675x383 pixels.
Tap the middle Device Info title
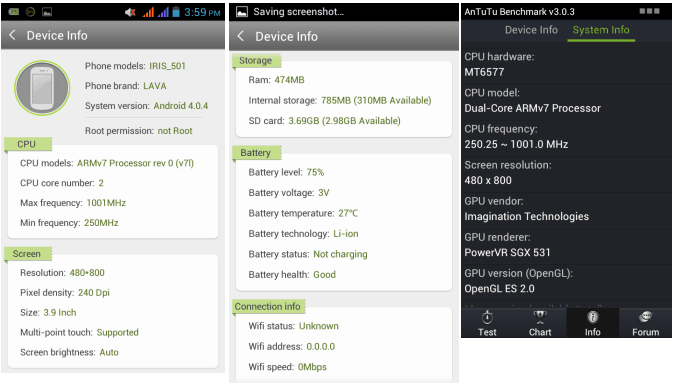[x=286, y=37]
